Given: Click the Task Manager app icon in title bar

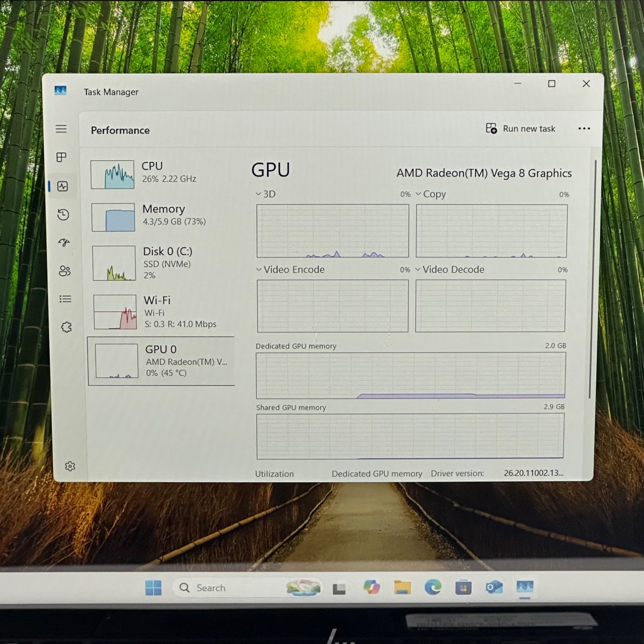Looking at the screenshot, I should tap(61, 91).
